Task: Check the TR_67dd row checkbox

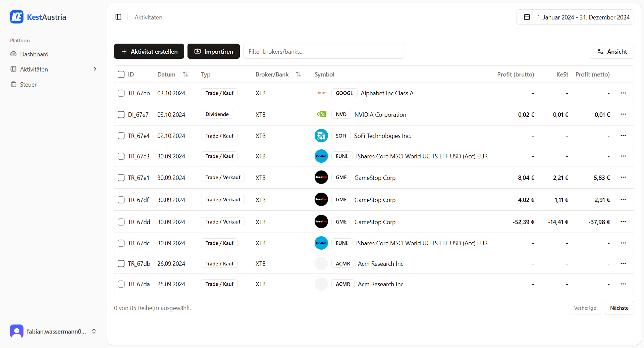Action: 121,222
